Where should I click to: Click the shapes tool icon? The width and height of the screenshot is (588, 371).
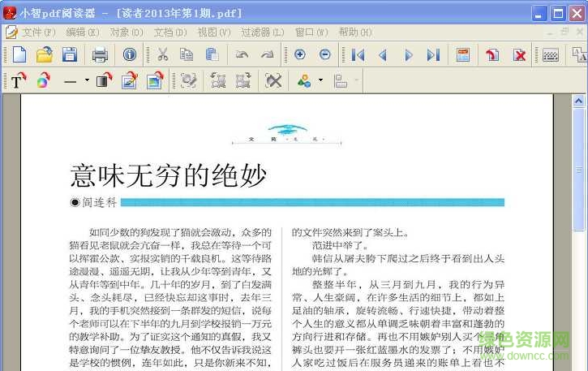(x=304, y=80)
